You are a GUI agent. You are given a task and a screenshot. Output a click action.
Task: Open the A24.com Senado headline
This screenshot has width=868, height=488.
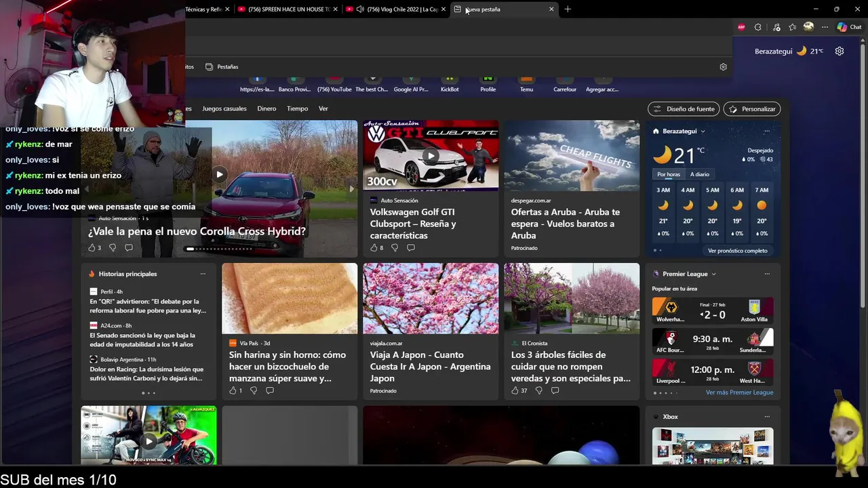click(x=142, y=340)
